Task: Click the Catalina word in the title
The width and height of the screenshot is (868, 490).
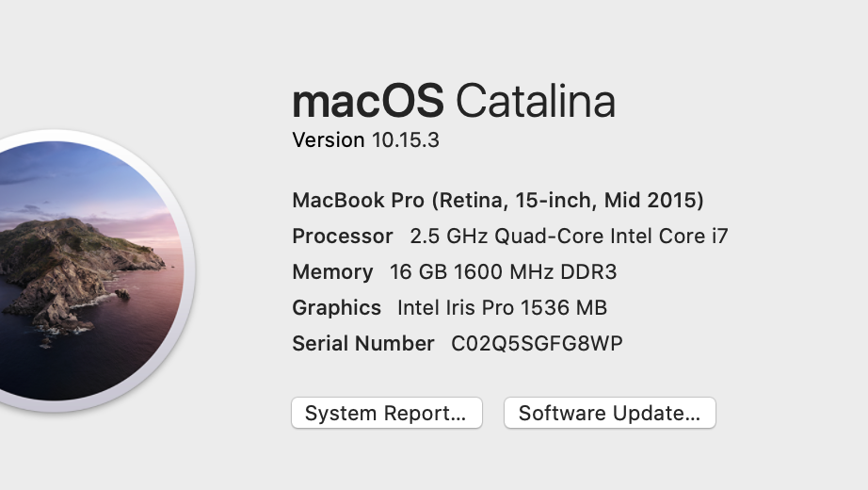Action: coord(535,101)
